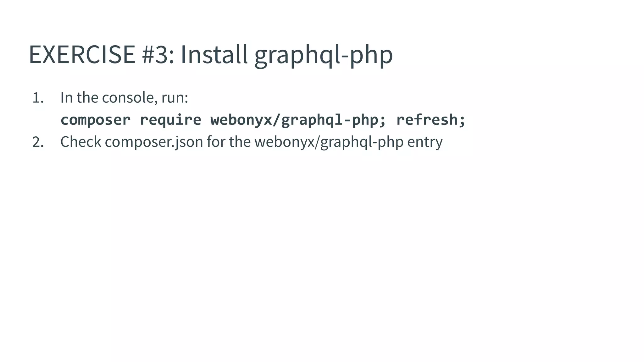644x362 pixels.
Task: Click the list number '1.'
Action: (x=38, y=98)
